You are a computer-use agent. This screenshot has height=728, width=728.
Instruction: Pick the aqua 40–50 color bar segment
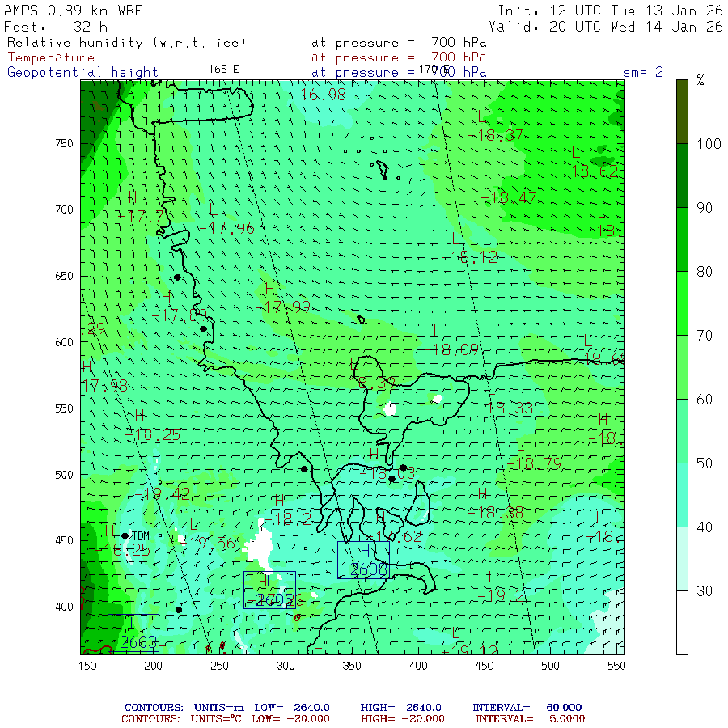click(x=682, y=495)
